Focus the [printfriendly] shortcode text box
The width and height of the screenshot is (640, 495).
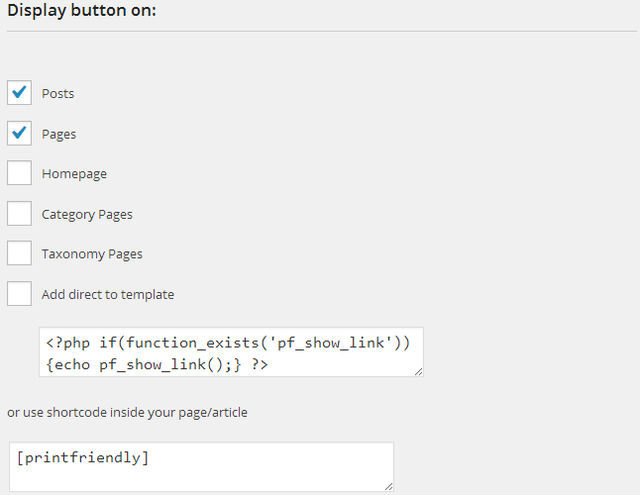[x=200, y=467]
